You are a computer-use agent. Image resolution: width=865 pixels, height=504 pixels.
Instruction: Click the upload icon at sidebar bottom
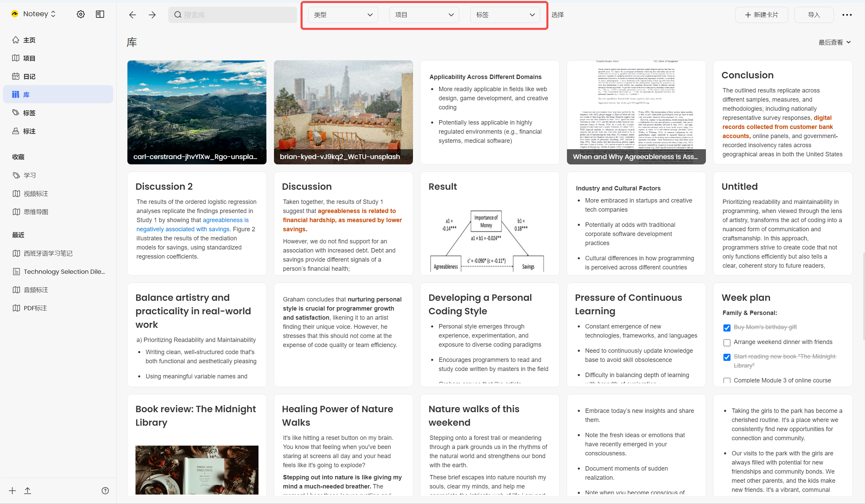(x=27, y=490)
